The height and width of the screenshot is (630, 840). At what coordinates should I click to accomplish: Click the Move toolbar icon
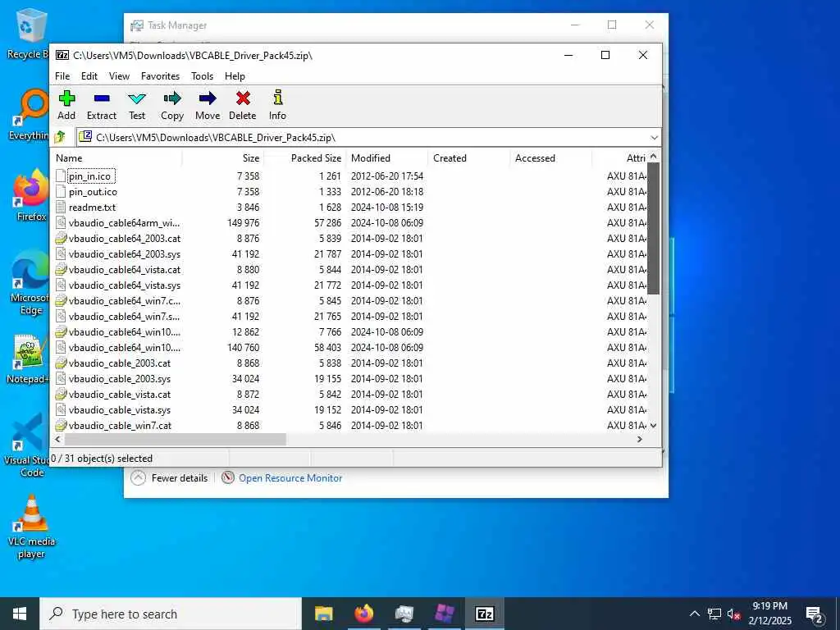tap(208, 105)
